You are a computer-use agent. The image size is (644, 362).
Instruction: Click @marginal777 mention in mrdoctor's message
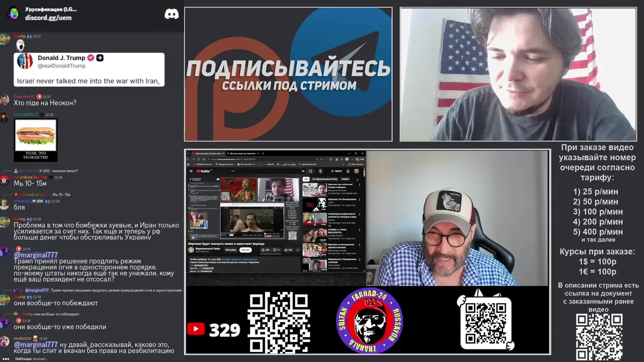(36, 344)
